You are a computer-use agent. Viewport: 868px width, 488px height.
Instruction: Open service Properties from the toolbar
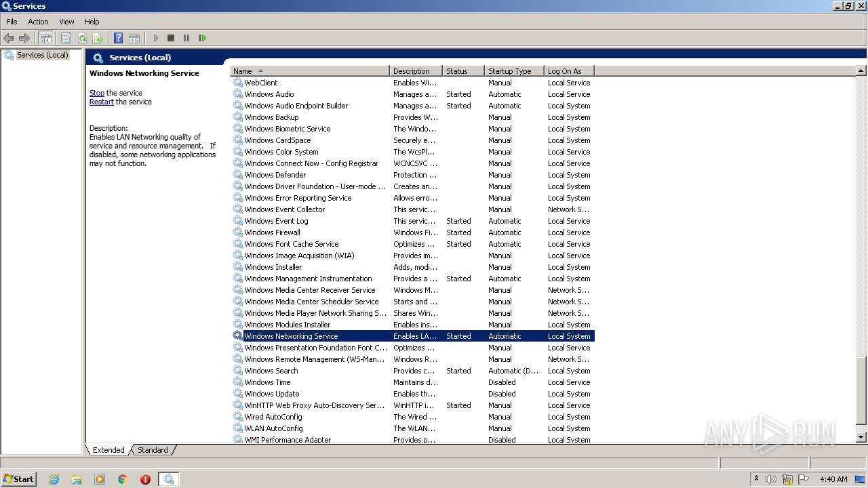(66, 38)
